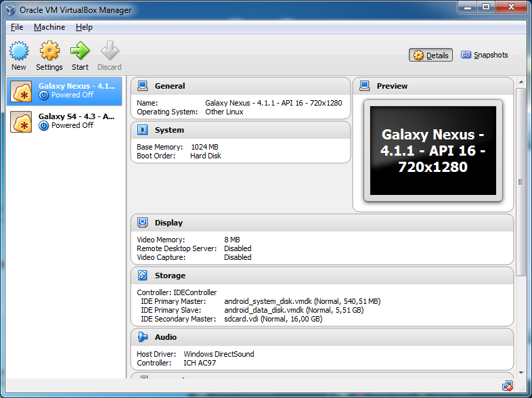This screenshot has width=532, height=398.
Task: Click the 'Hard Disk' boot order value
Action: pos(206,156)
